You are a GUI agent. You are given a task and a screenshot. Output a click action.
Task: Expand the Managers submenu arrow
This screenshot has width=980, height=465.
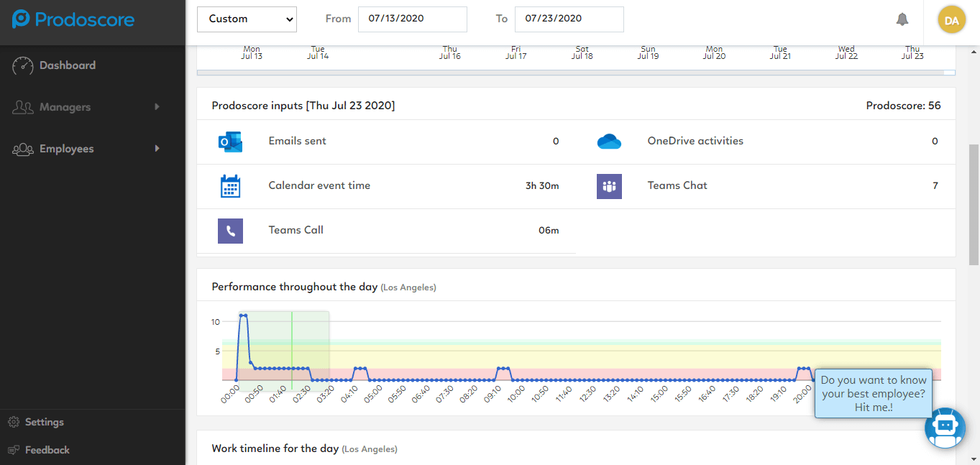click(x=157, y=107)
